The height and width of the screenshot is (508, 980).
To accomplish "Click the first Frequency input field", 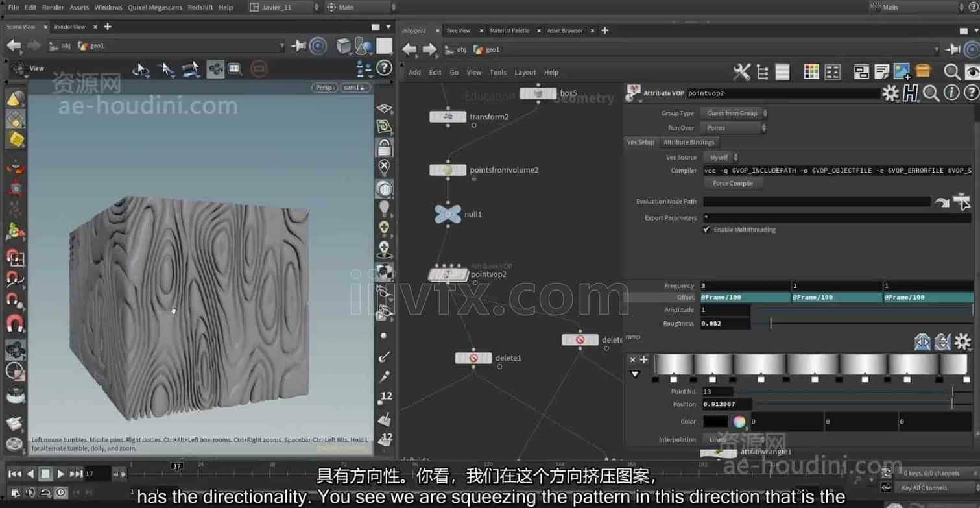I will click(745, 285).
